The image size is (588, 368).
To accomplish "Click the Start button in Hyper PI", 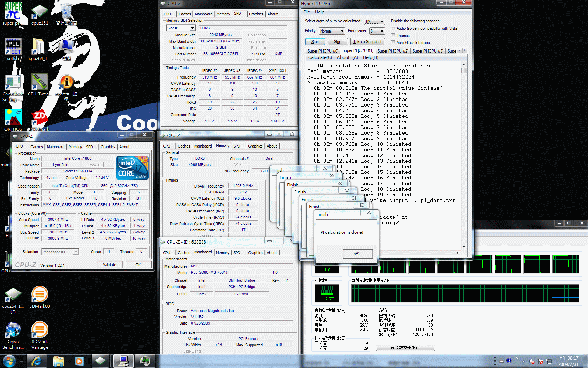I will tap(315, 42).
